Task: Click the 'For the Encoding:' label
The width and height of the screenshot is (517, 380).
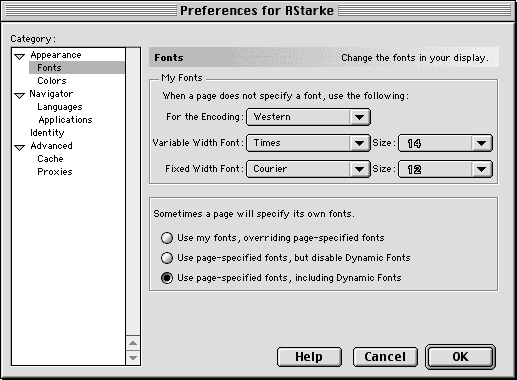Action: (x=204, y=117)
